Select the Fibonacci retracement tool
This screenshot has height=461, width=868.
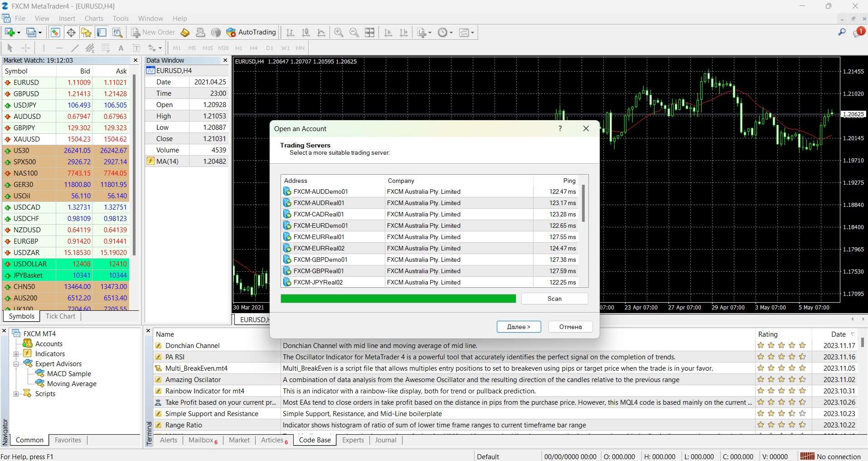point(106,48)
